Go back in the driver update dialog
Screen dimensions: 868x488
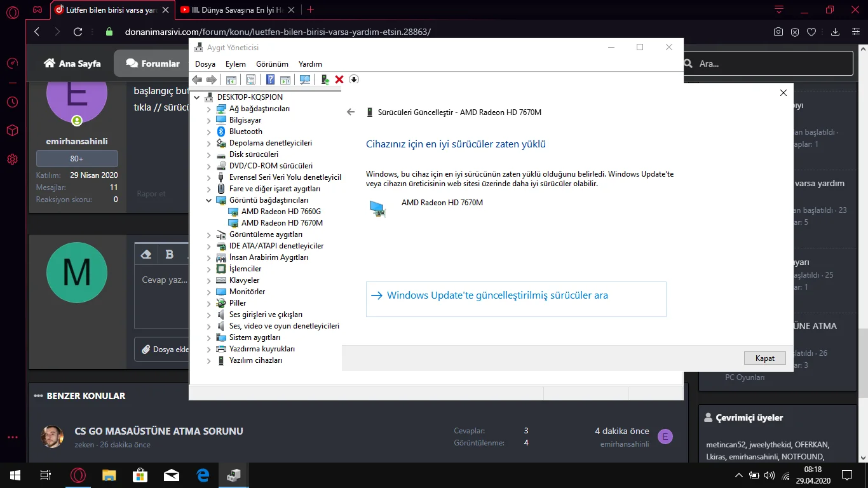(x=351, y=112)
